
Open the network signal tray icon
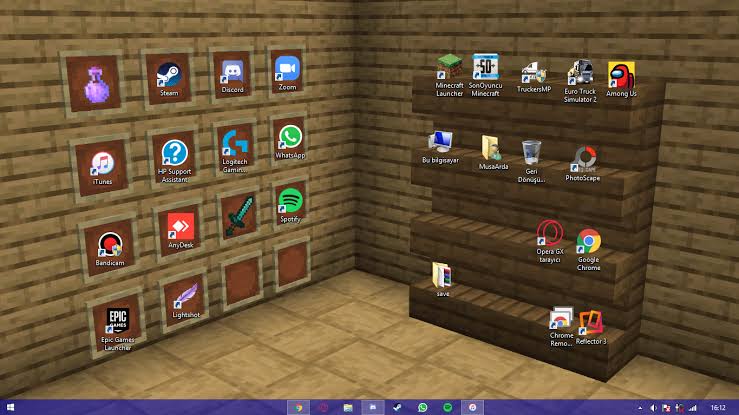(x=693, y=408)
